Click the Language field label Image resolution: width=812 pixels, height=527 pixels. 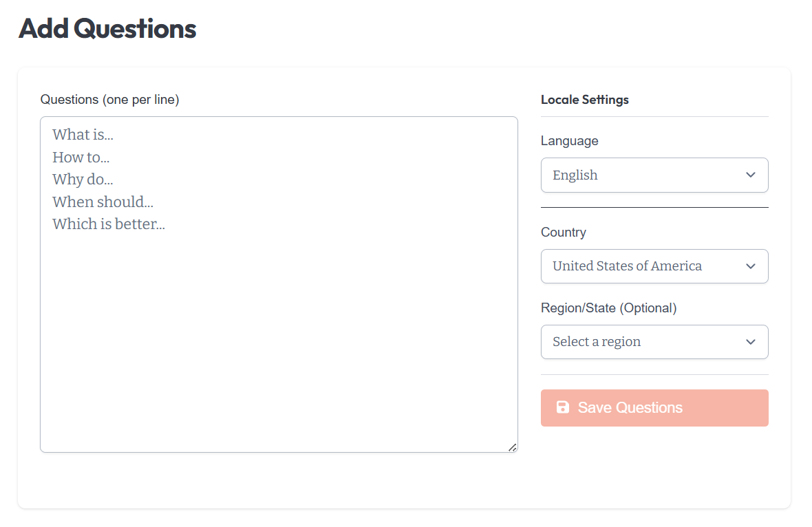pos(569,141)
